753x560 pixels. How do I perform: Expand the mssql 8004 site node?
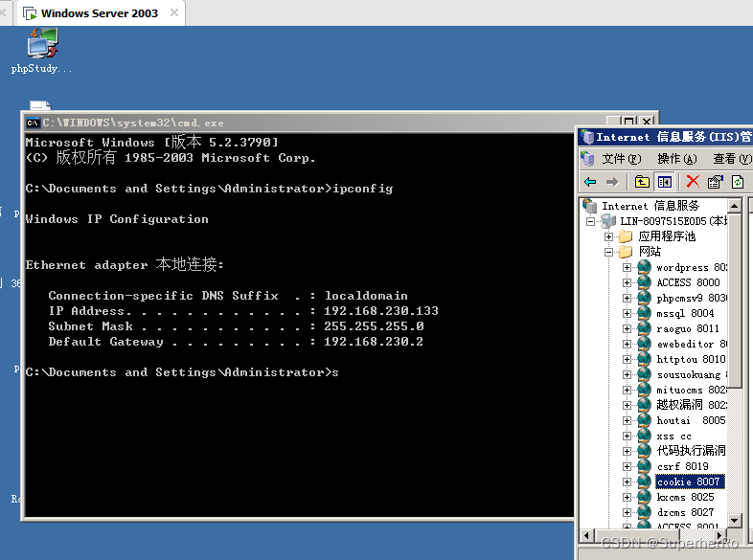pyautogui.click(x=627, y=314)
